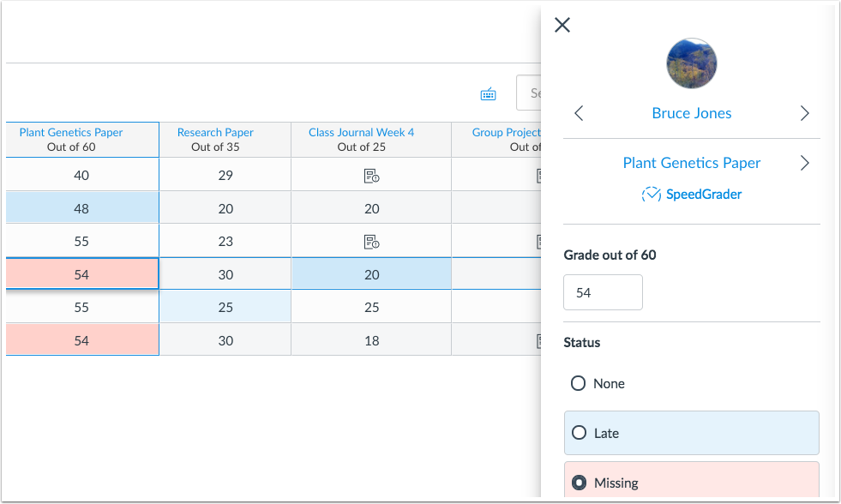
Task: Navigate to the next student with right arrow
Action: pyautogui.click(x=804, y=112)
